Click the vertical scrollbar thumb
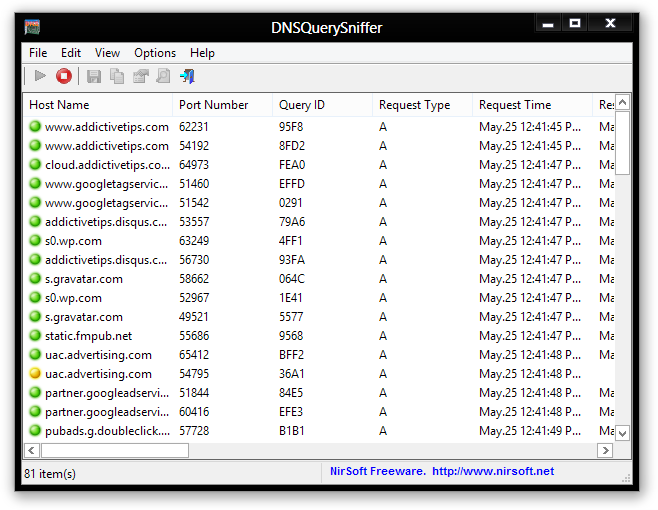This screenshot has height=510, width=658. pyautogui.click(x=623, y=143)
